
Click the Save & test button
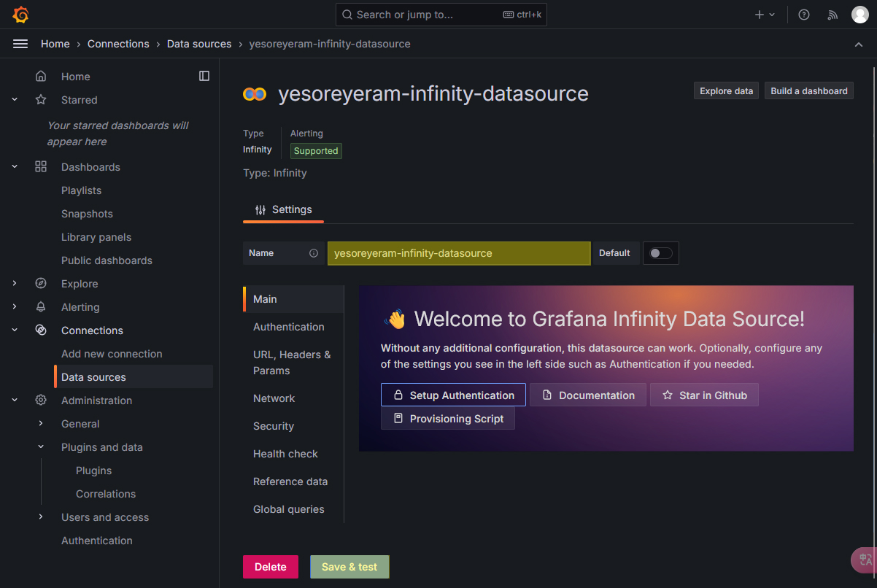[349, 567]
